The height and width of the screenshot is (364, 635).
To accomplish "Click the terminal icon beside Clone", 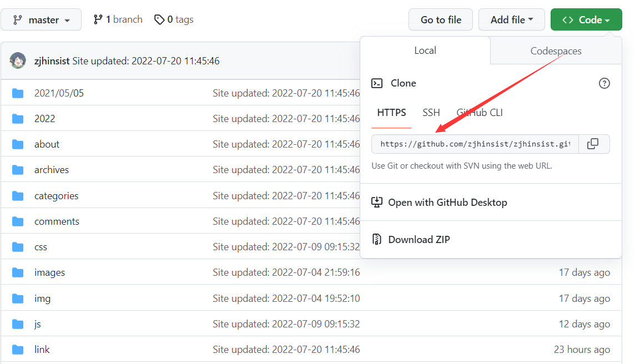I will [x=377, y=83].
